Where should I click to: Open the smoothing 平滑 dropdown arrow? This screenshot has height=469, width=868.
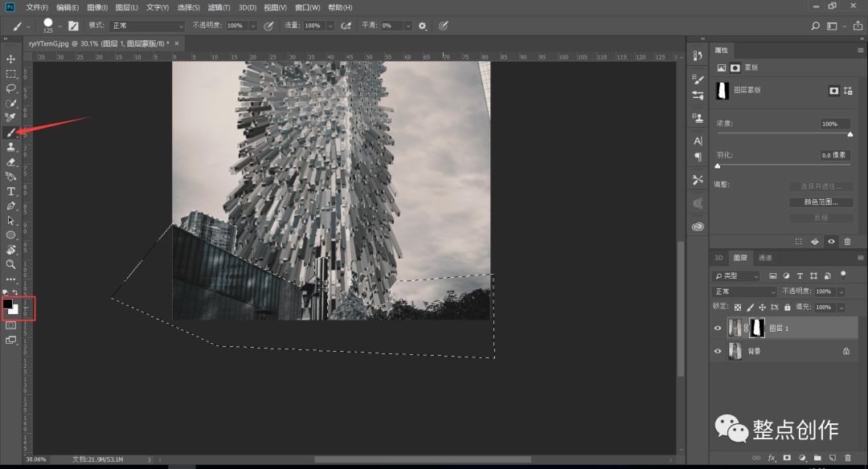(x=408, y=26)
